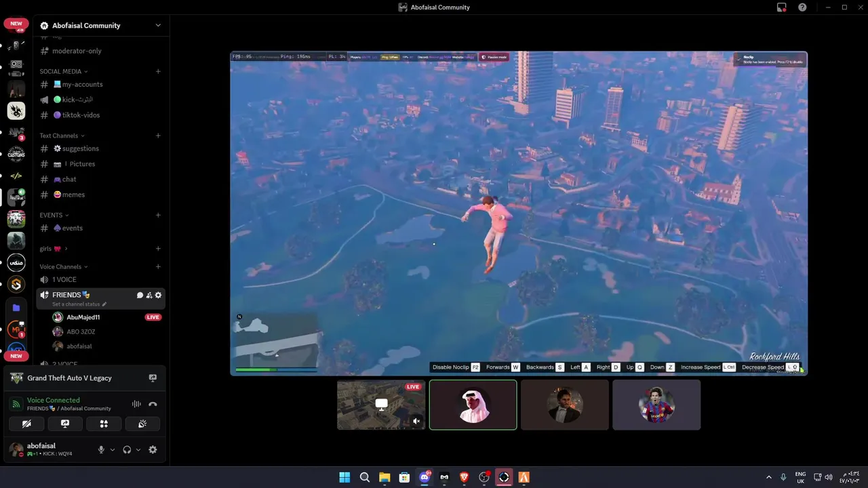
Task: Mute microphone in user panel
Action: [x=102, y=449]
